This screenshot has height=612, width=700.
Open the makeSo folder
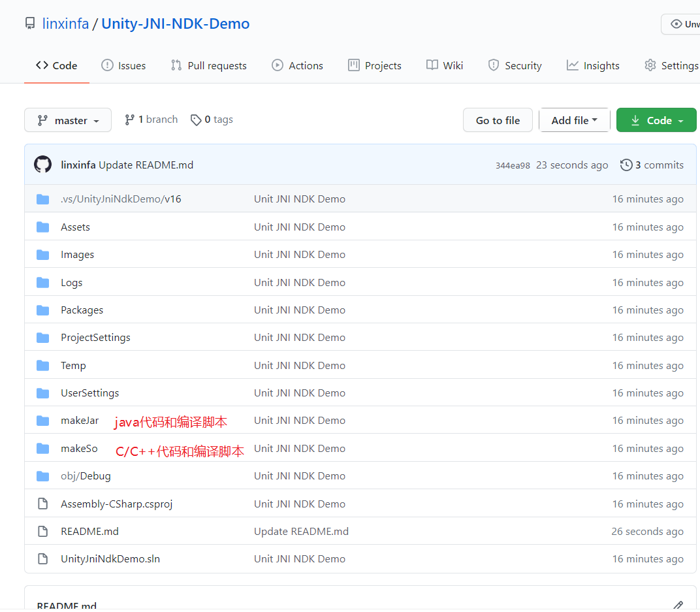click(x=79, y=449)
